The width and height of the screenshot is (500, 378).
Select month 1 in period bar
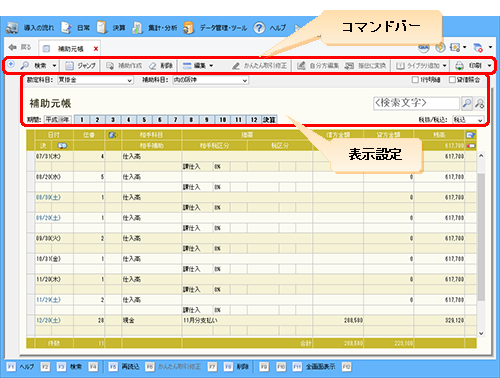[82, 119]
